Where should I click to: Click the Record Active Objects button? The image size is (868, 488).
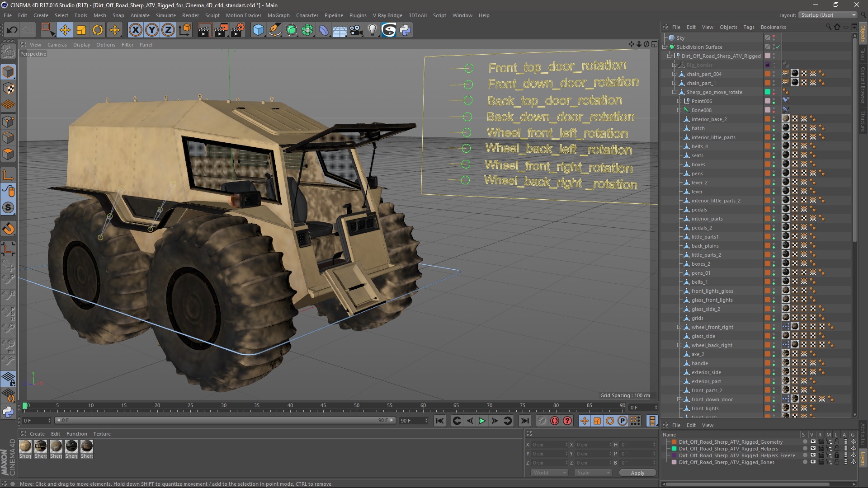coord(542,421)
